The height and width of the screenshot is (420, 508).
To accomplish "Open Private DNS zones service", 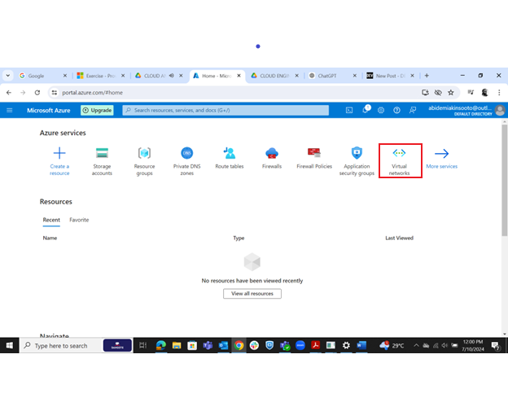I will click(x=187, y=161).
